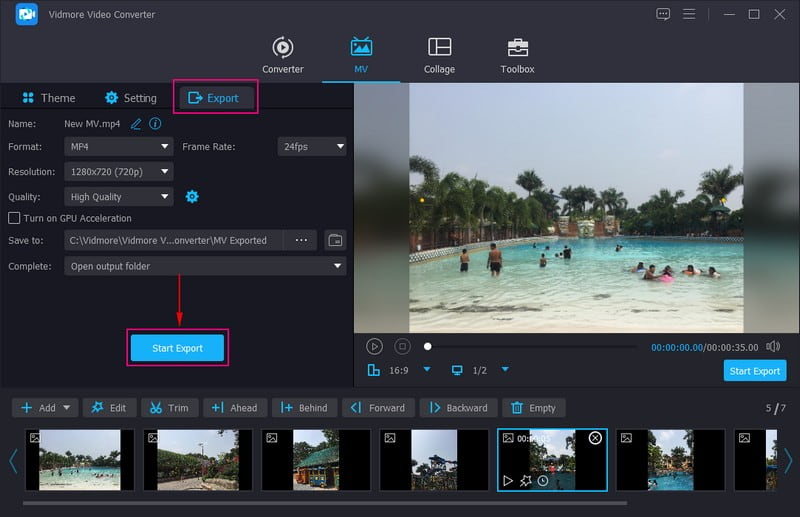Click the info icon next to the file name
Screen dimensions: 800x517
[155, 124]
